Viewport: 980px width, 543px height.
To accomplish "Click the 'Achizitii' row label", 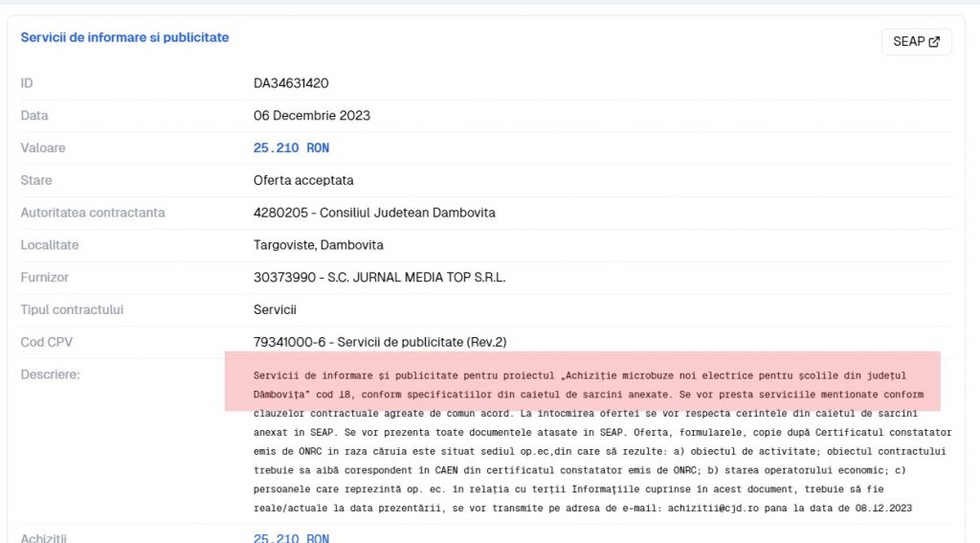I will pyautogui.click(x=44, y=538).
